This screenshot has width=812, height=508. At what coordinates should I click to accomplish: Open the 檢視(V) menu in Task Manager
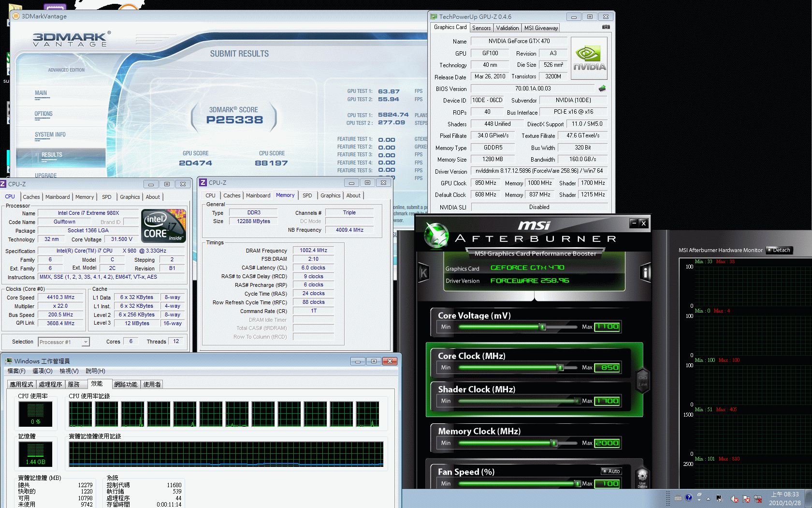click(x=69, y=371)
